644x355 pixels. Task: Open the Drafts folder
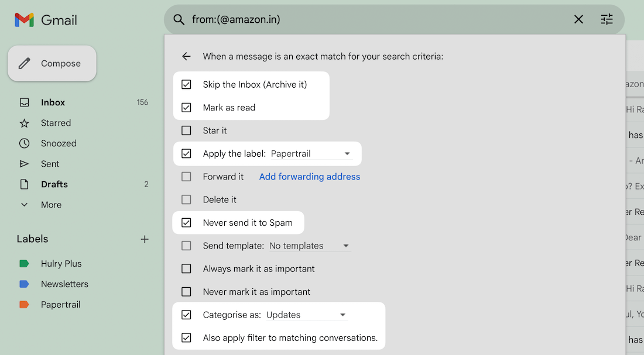tap(54, 184)
